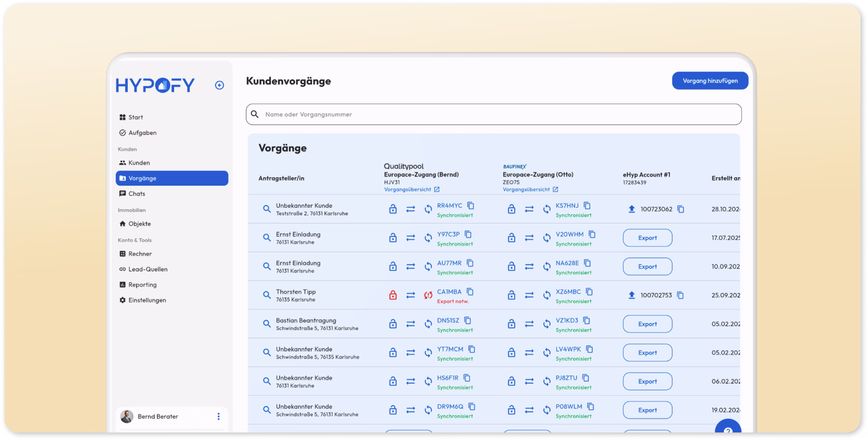Open magnifier for Bastian Beantragung row
Screen dimensions: 868x440
point(267,323)
